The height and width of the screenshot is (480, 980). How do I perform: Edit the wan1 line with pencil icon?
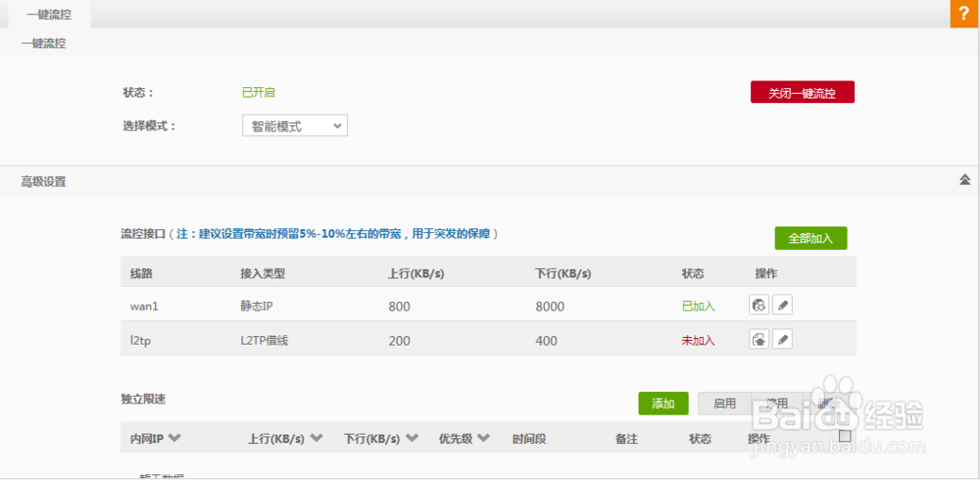(782, 305)
